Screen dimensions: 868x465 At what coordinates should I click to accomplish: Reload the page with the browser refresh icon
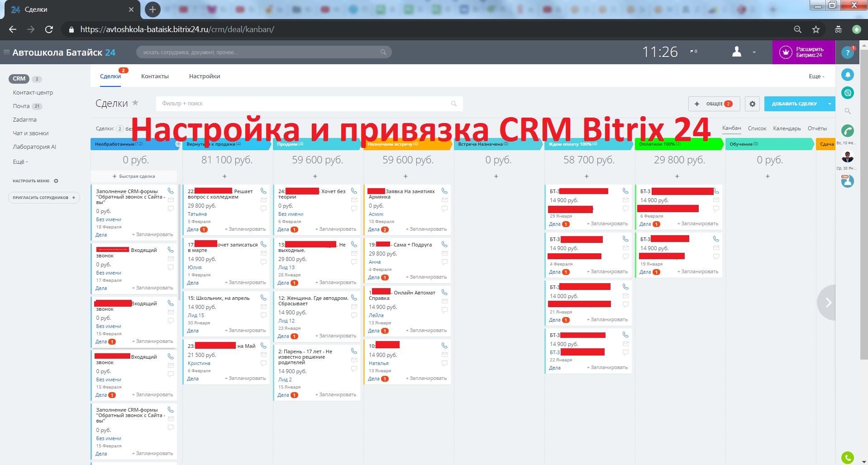[x=49, y=29]
